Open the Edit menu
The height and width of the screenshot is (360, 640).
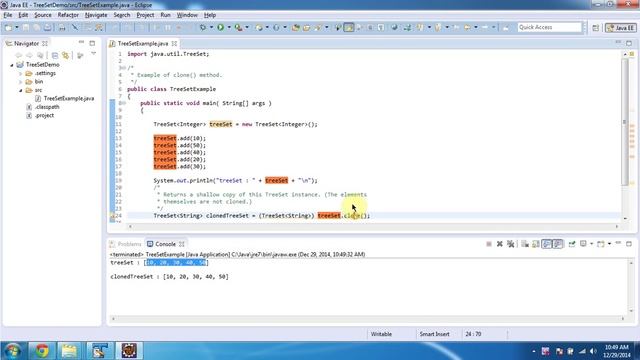pos(23,15)
